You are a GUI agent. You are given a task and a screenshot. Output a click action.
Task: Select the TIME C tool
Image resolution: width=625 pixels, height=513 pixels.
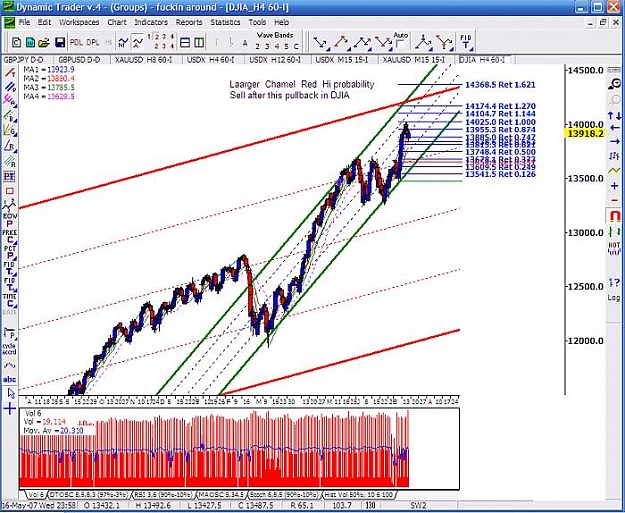[10, 301]
